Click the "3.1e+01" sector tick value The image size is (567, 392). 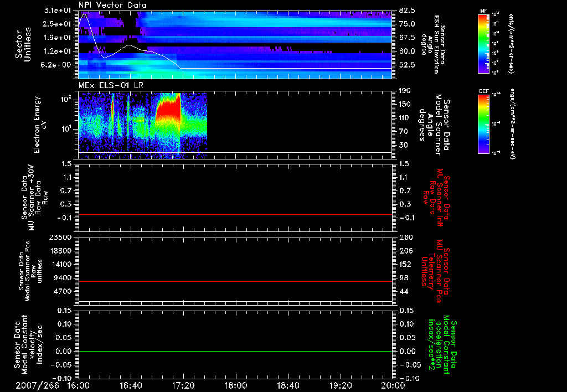point(58,11)
